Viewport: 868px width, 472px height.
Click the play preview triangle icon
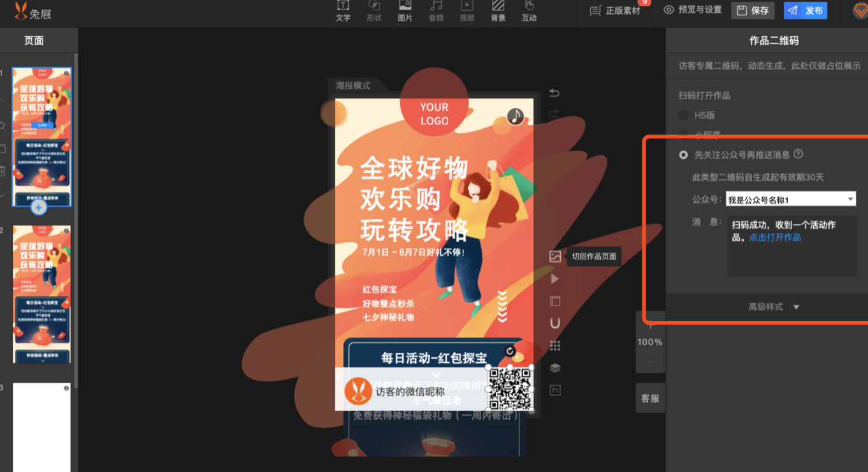pyautogui.click(x=555, y=279)
